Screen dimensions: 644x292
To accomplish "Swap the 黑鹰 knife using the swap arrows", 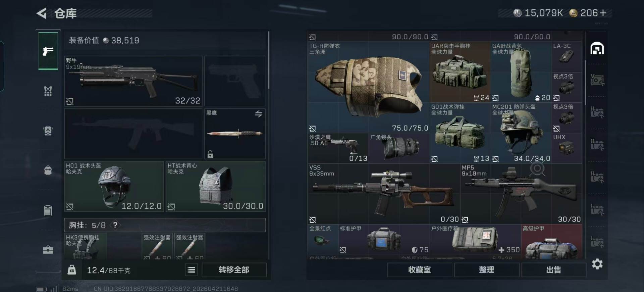I will point(258,114).
